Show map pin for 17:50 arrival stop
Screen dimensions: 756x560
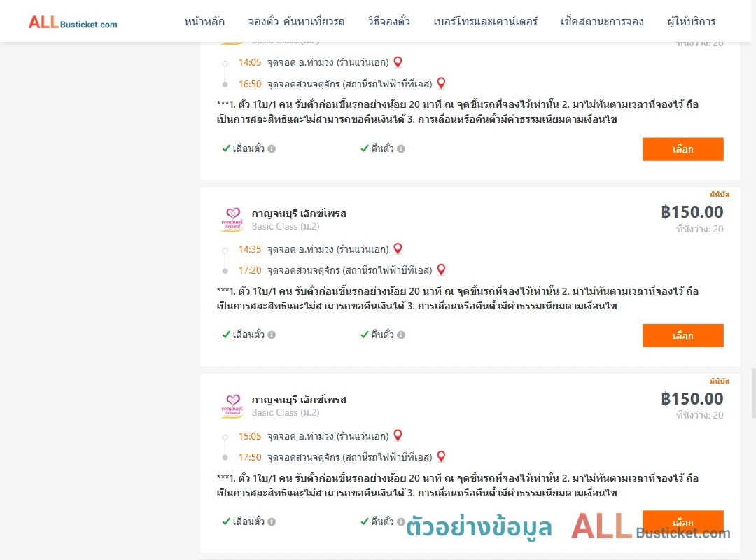point(441,457)
